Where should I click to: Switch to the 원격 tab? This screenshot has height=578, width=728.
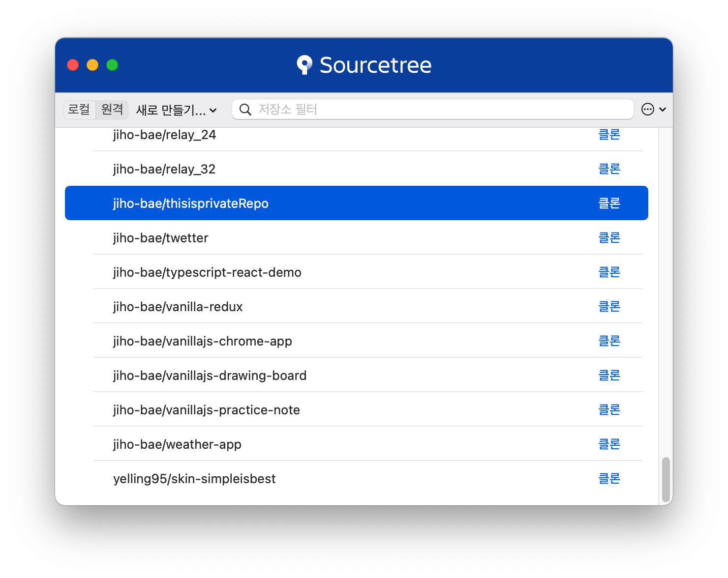click(x=112, y=109)
